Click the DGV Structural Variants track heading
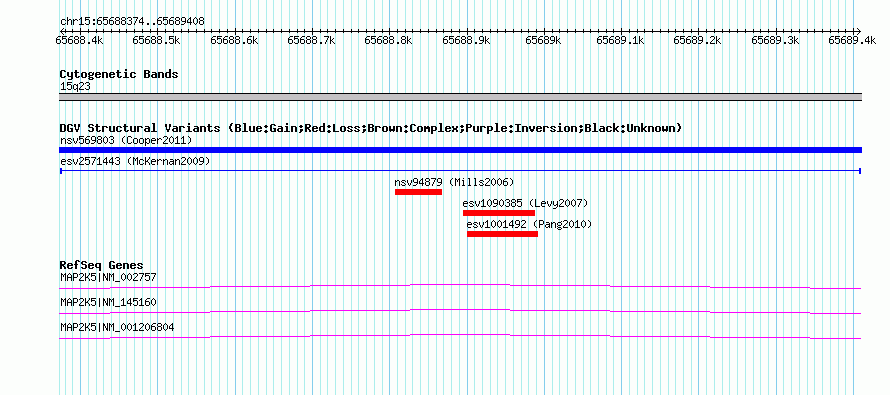 [371, 128]
